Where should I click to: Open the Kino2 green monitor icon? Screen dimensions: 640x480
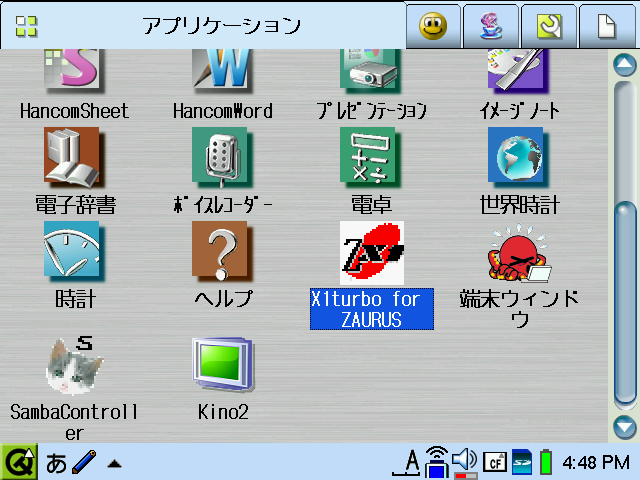pos(223,364)
